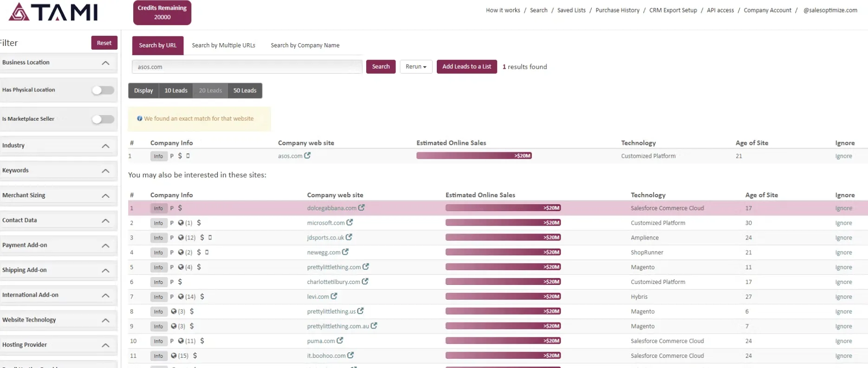Expand the Payment Add-on filter
The image size is (868, 368).
point(58,245)
